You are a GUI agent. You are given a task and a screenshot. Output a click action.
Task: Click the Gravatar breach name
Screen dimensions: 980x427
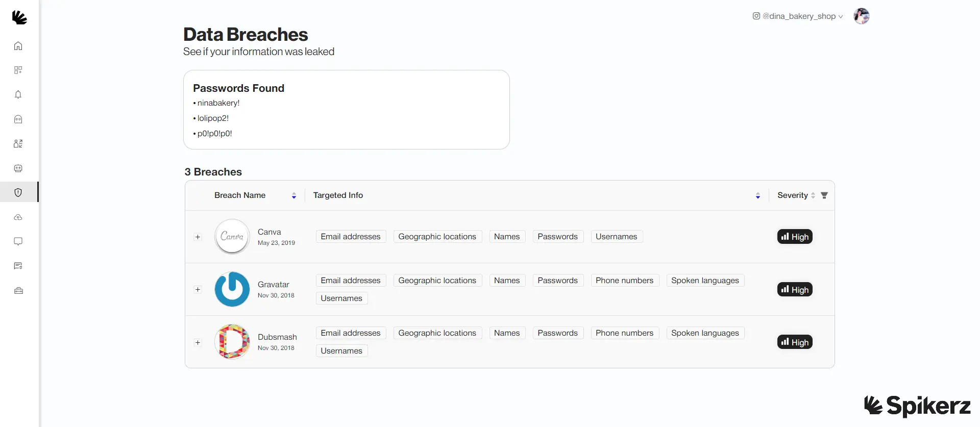(x=274, y=285)
